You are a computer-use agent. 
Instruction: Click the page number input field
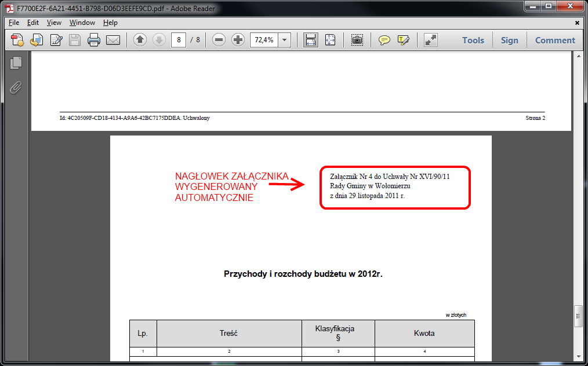[179, 40]
